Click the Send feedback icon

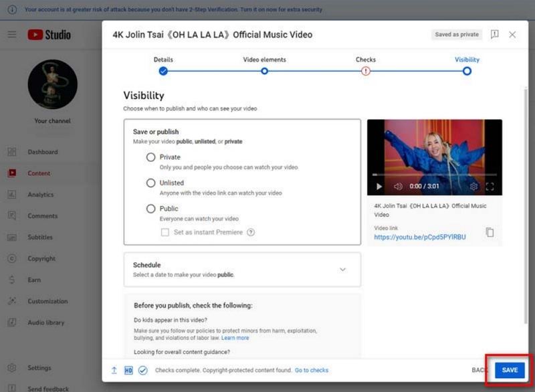coord(12,388)
